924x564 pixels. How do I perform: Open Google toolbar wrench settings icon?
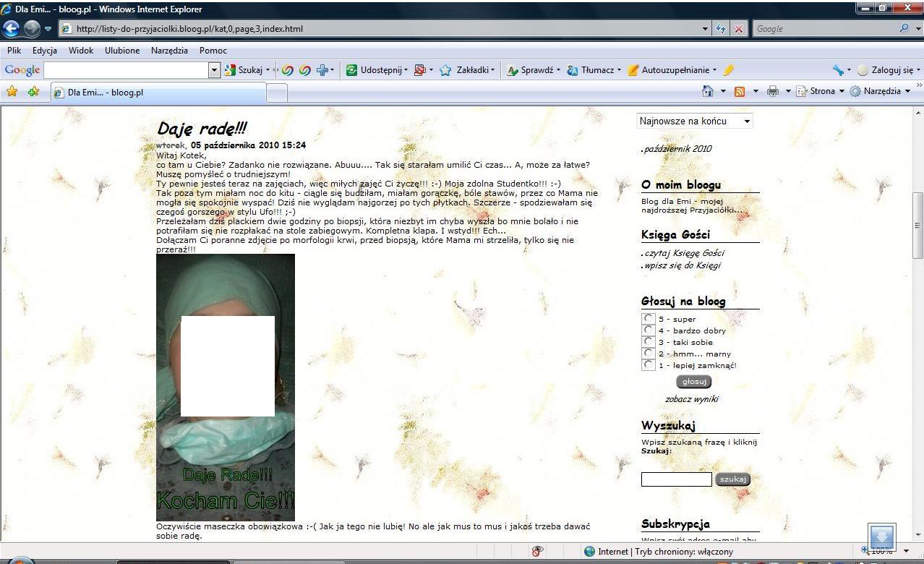click(x=839, y=70)
